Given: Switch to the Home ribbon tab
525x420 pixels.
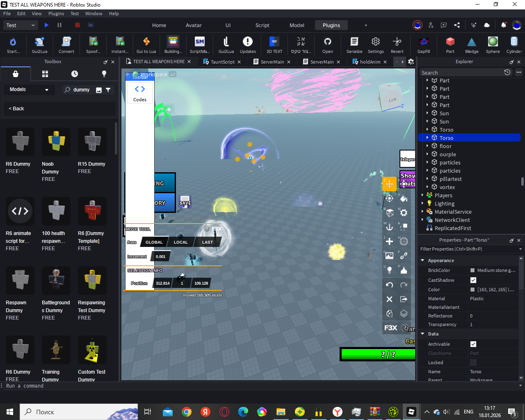Looking at the screenshot, I should coord(159,25).
